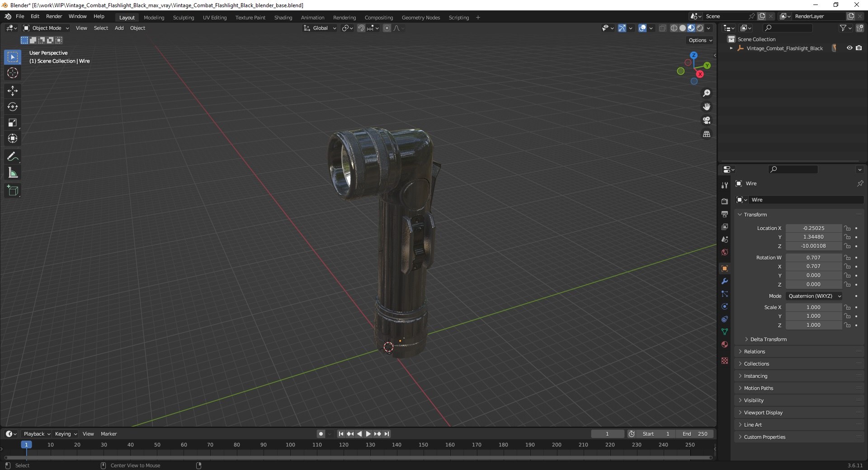Screen dimensions: 868x470
Task: Open the Object Mode dropdown
Action: 46,28
